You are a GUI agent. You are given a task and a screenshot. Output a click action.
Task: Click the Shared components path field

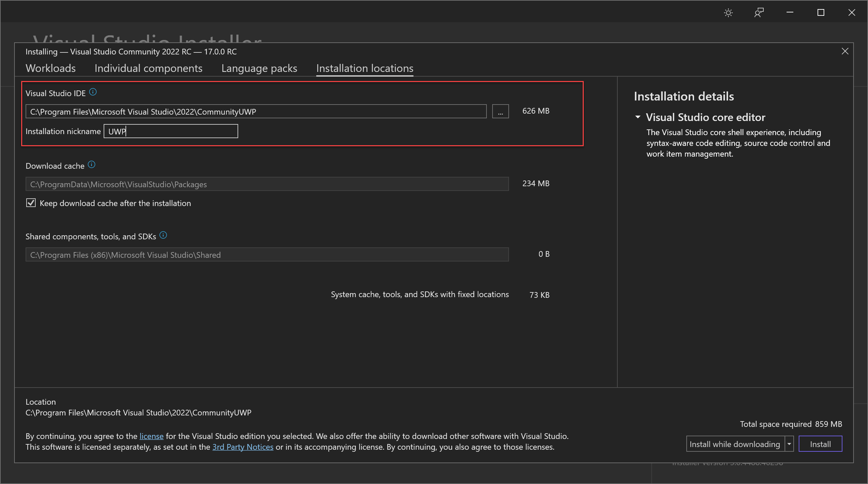tap(267, 255)
